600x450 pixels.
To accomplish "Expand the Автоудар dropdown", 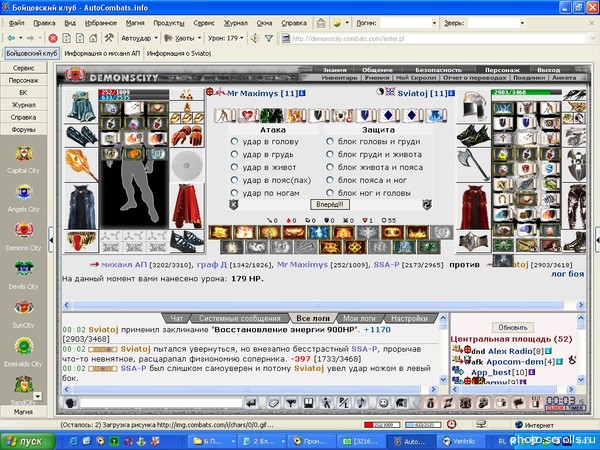I will tap(156, 38).
